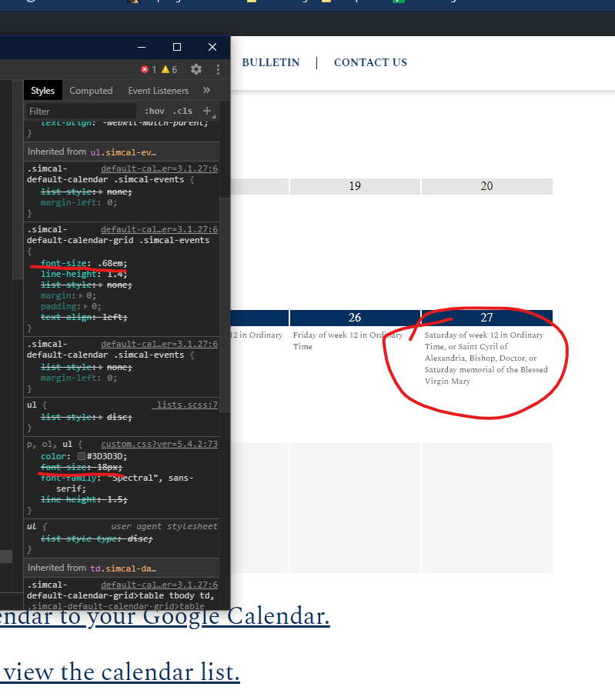Maximize the DevTools window
This screenshot has height=700, width=615.
(x=176, y=48)
